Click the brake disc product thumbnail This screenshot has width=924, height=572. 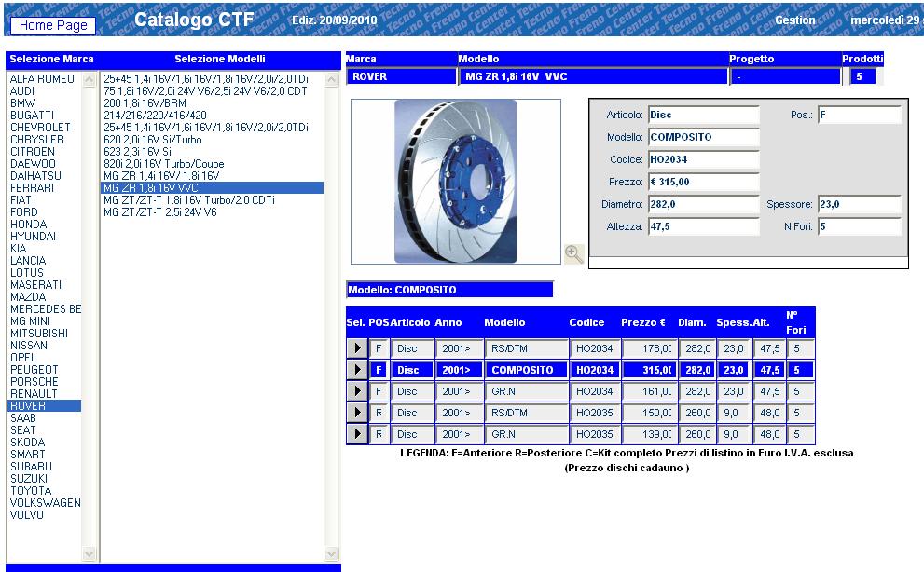pos(456,182)
